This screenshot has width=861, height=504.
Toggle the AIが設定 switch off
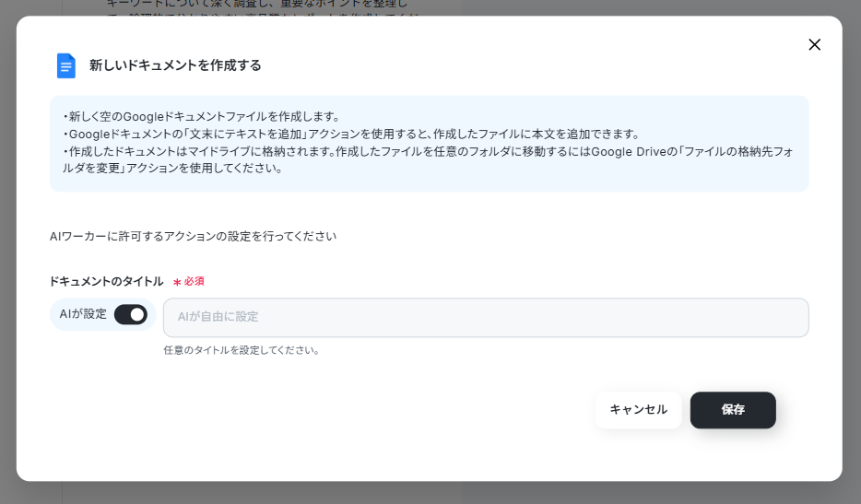[130, 315]
